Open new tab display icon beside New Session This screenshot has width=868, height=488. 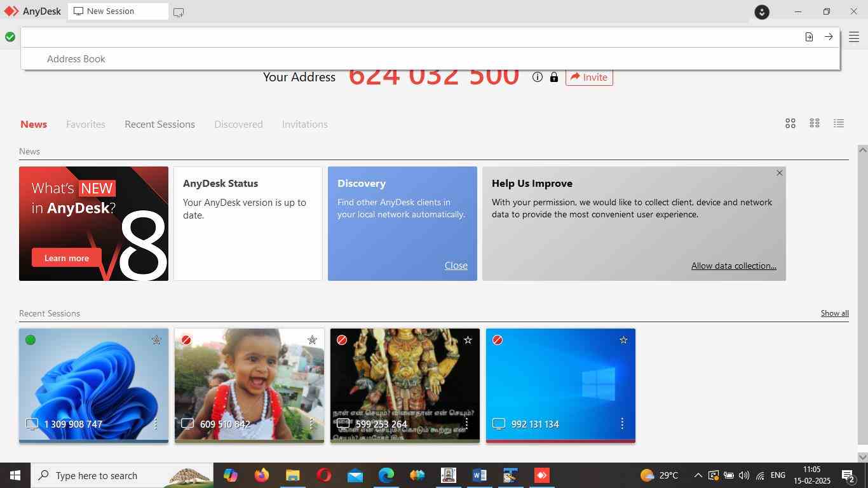(x=179, y=12)
